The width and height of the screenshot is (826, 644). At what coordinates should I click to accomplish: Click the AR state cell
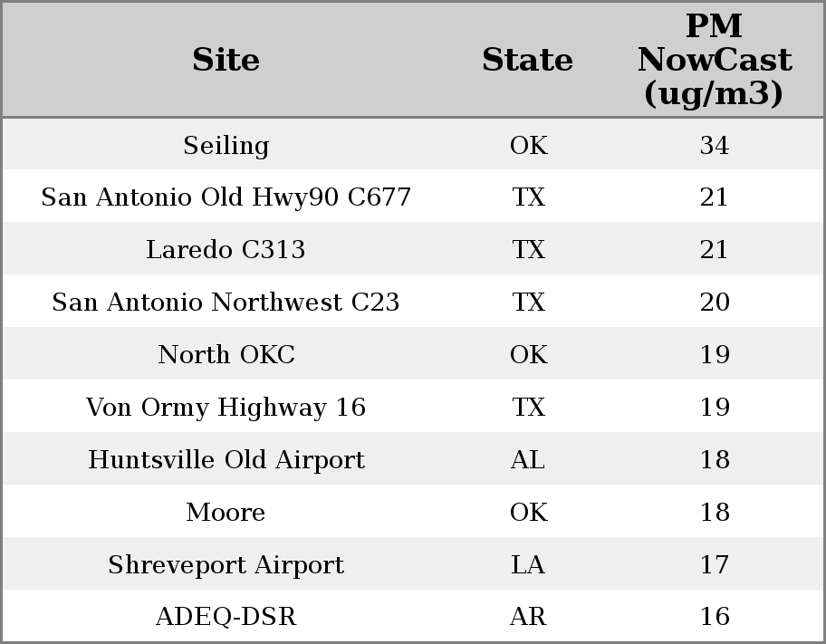528,617
